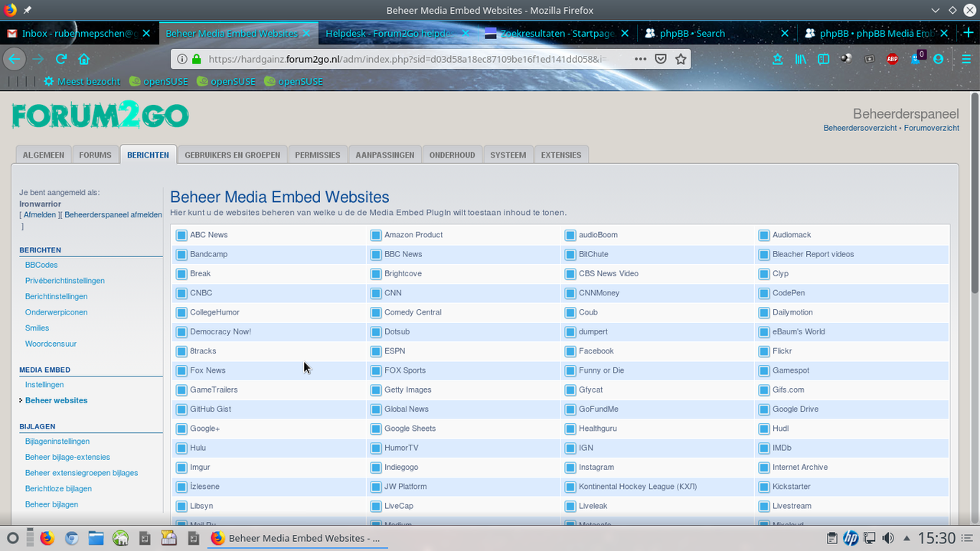The image size is (980, 551).
Task: Open clipboard tray icon
Action: click(832, 538)
